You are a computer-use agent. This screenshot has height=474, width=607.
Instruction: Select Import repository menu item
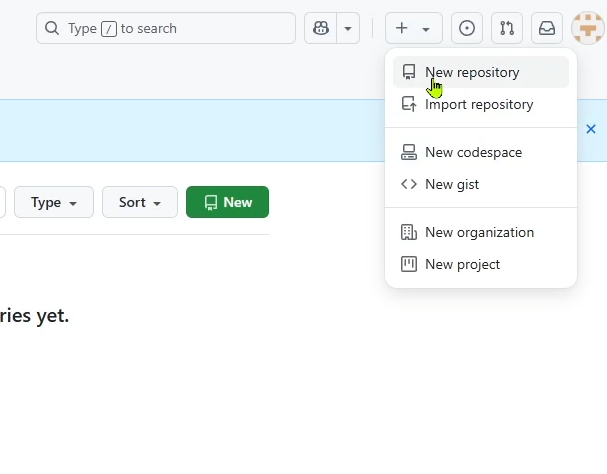[x=481, y=104]
